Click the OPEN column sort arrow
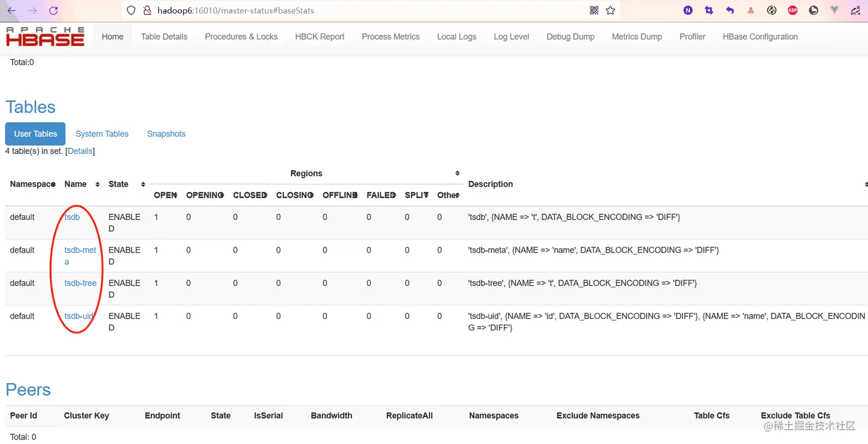868x444 pixels. click(x=176, y=195)
